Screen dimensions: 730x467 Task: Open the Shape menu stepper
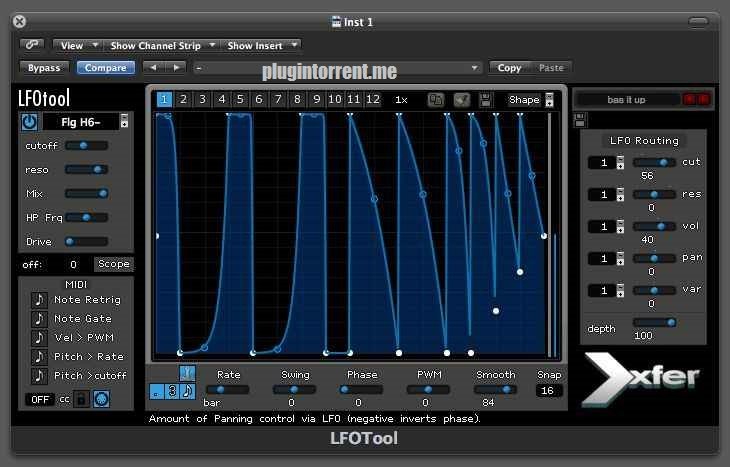click(549, 100)
